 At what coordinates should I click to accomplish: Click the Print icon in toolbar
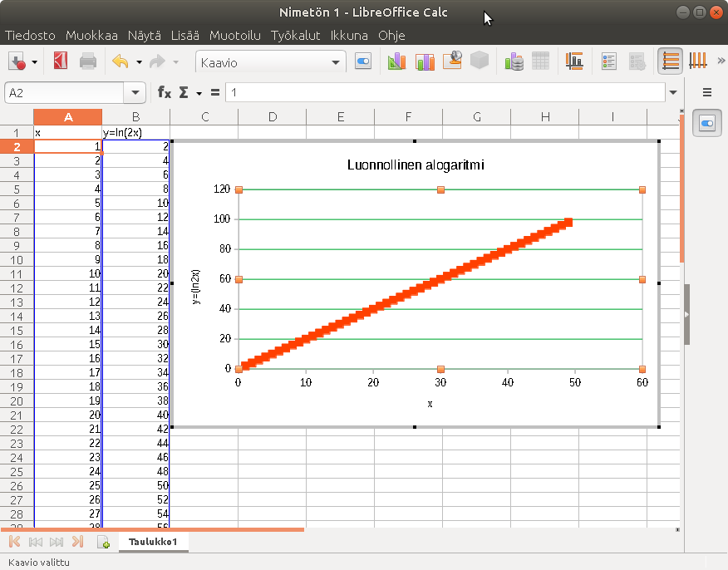click(88, 61)
